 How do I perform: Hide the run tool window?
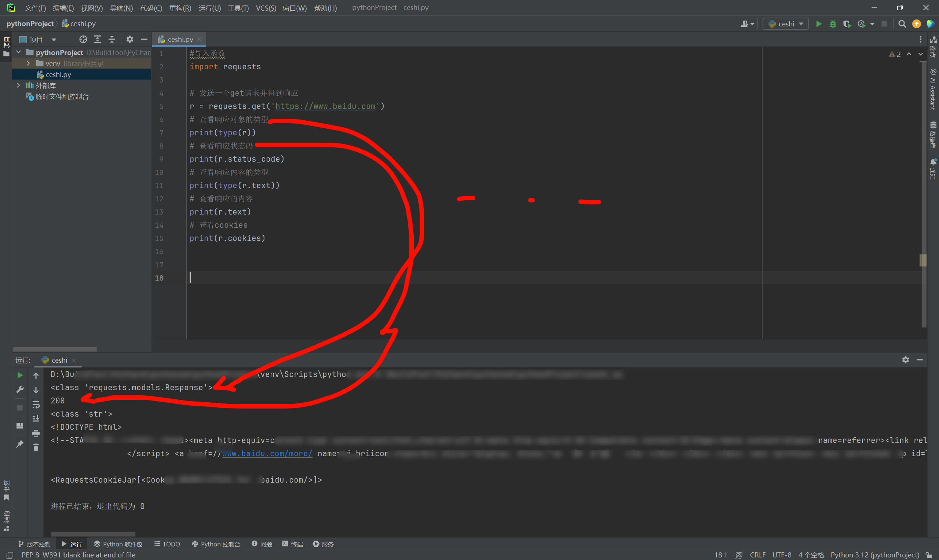click(x=920, y=360)
